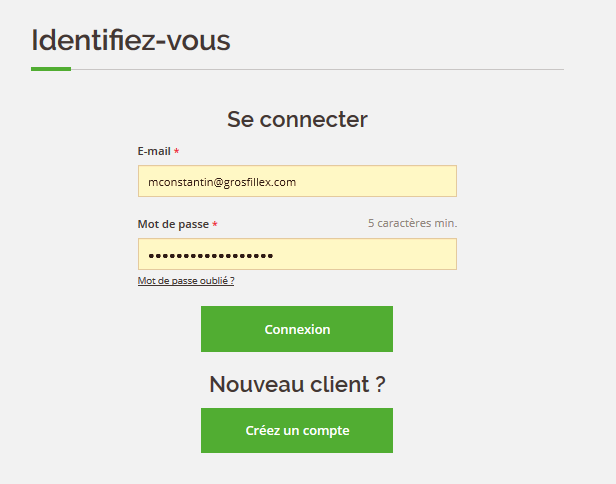
Task: Click the gray divider line below heading
Action: pyautogui.click(x=317, y=70)
